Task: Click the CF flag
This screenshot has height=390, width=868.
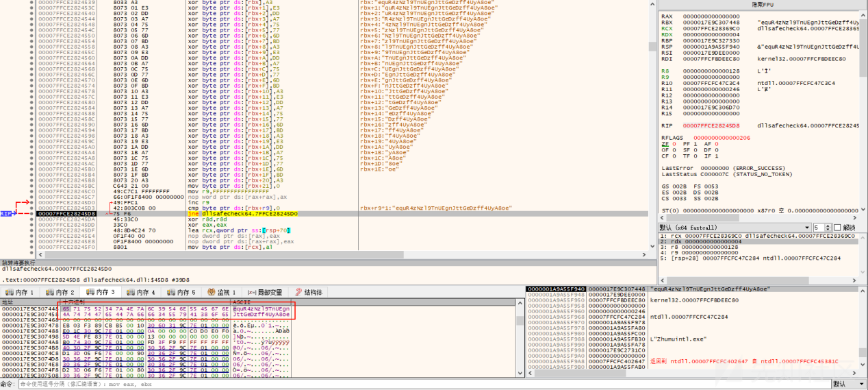Action: 668,156
